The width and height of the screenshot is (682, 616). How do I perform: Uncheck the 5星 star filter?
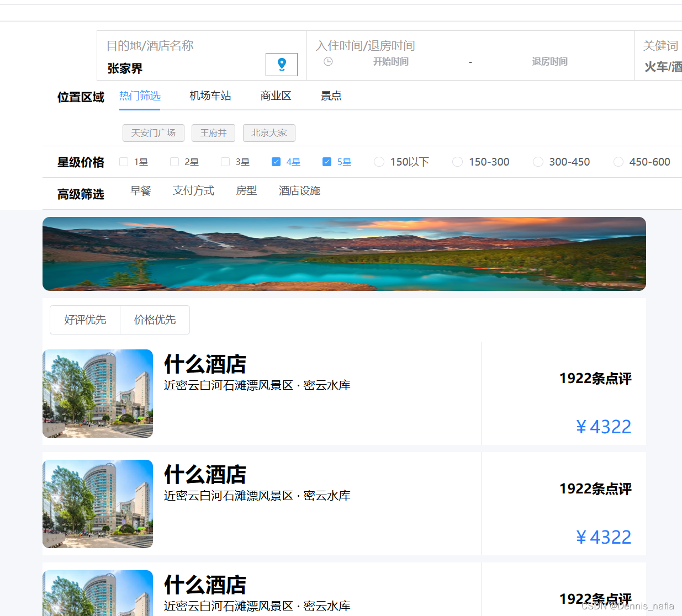coord(327,161)
